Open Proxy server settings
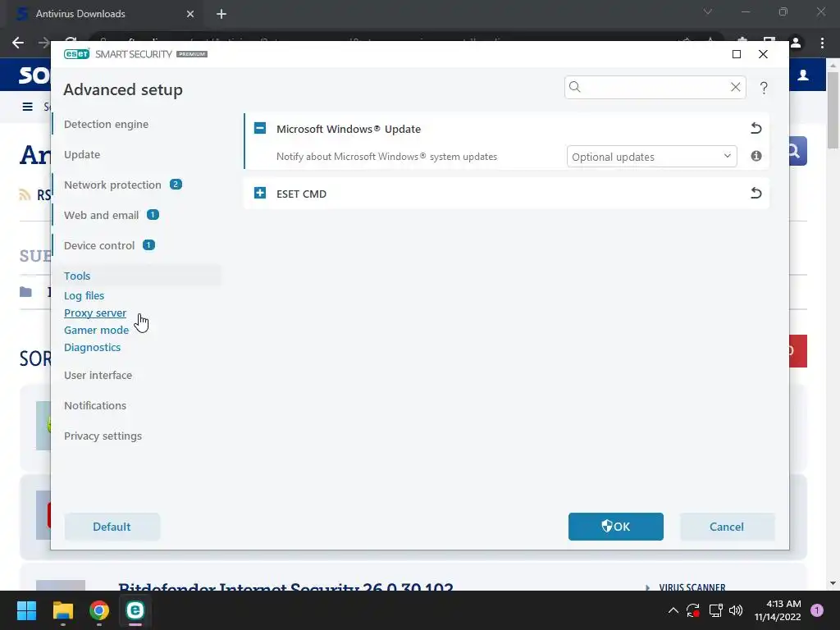 coord(95,313)
